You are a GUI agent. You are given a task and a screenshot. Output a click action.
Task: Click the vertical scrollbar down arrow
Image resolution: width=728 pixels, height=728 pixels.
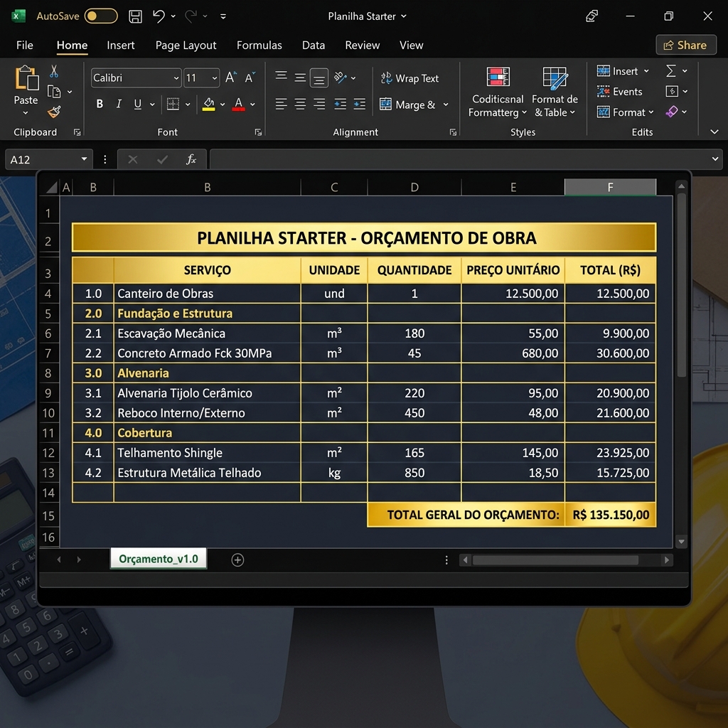681,541
